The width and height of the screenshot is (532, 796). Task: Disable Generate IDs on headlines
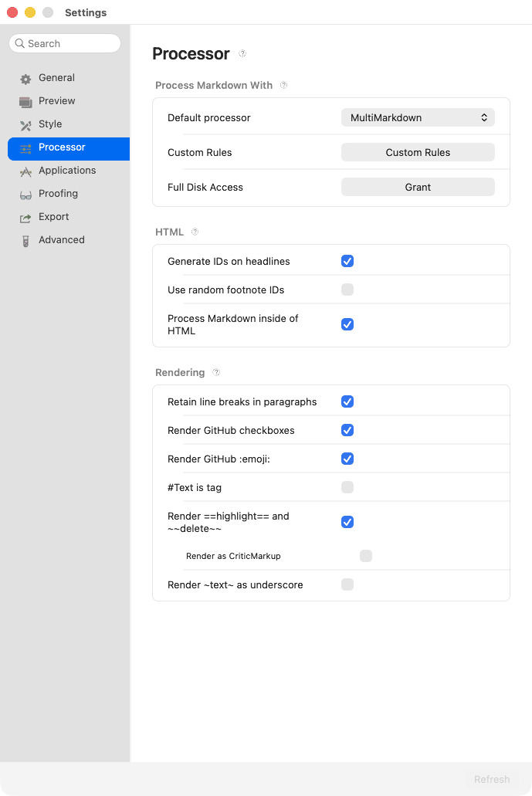coord(347,261)
